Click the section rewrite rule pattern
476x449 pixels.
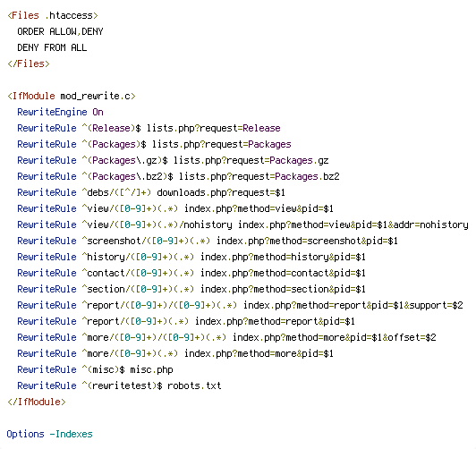point(138,289)
